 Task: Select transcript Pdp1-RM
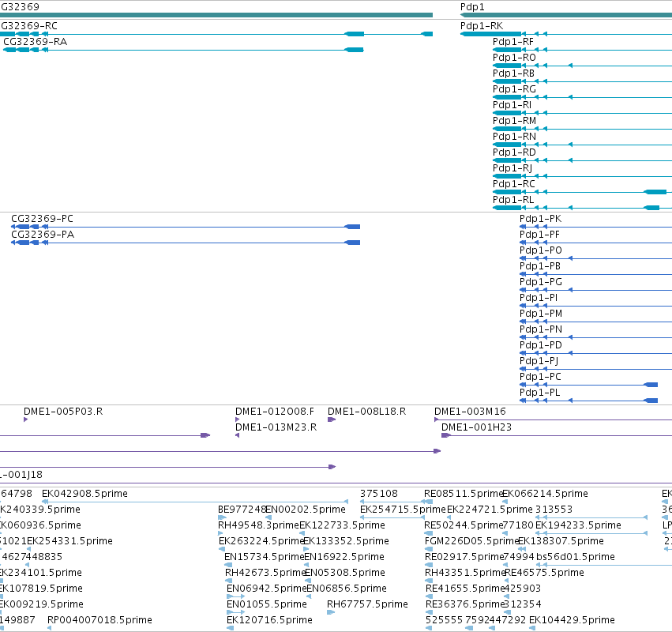[514, 121]
